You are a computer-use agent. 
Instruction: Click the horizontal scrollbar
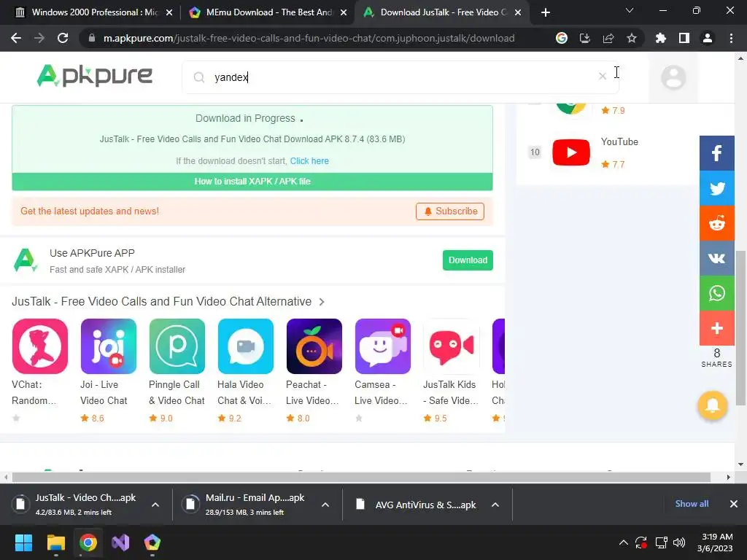click(361, 477)
